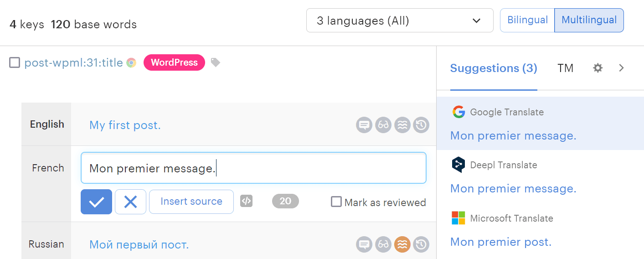Viewport: 644px width, 259px height.
Task: Click the comments icon in English row
Action: pos(364,125)
